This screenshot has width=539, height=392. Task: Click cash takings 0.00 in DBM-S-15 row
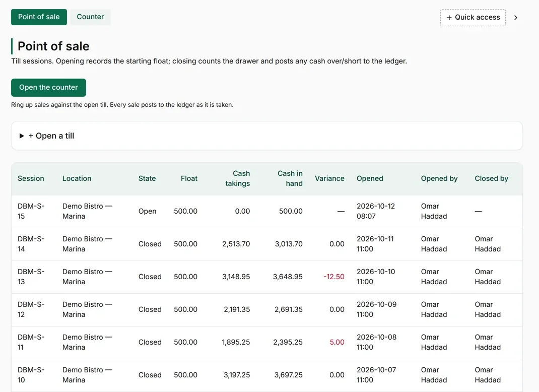(242, 211)
